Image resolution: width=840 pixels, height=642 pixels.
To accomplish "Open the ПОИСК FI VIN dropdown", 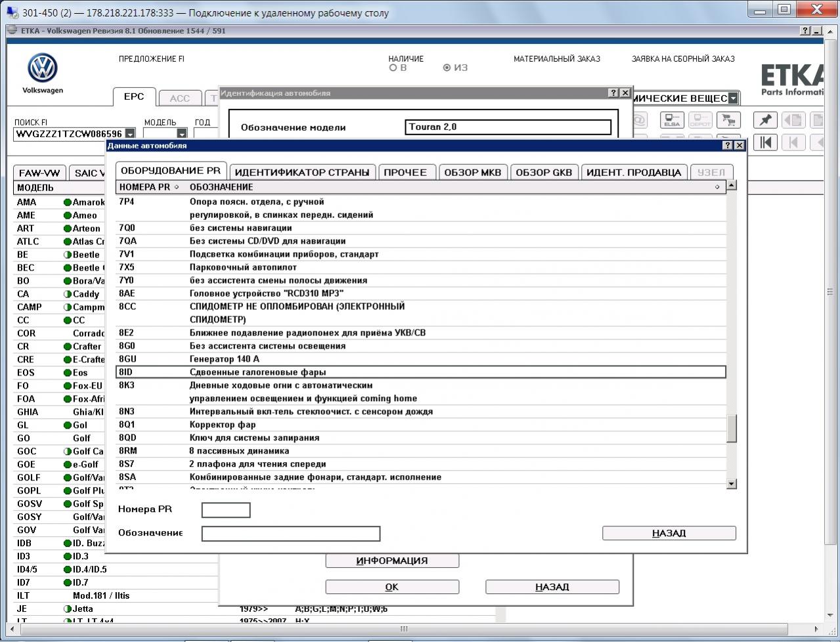I will pos(130,134).
